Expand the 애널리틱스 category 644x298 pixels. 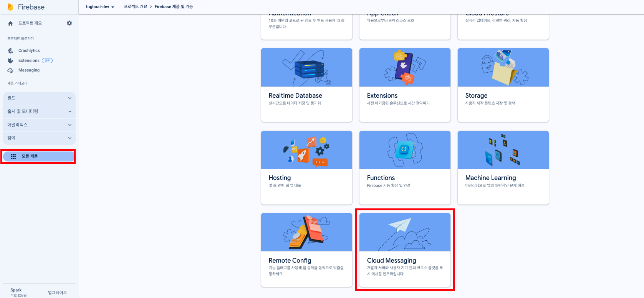click(x=39, y=125)
